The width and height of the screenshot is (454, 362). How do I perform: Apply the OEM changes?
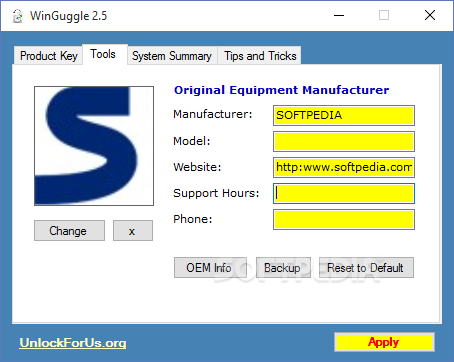pyautogui.click(x=384, y=342)
